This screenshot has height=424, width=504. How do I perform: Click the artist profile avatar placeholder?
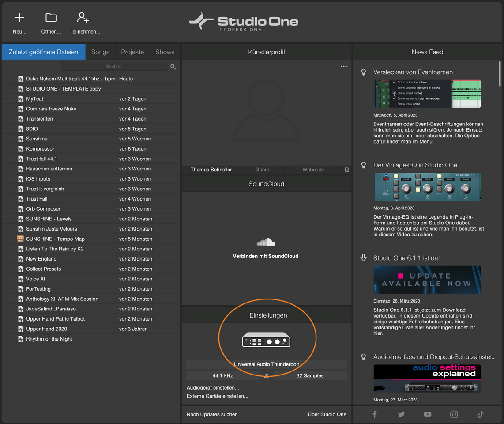pos(267,110)
